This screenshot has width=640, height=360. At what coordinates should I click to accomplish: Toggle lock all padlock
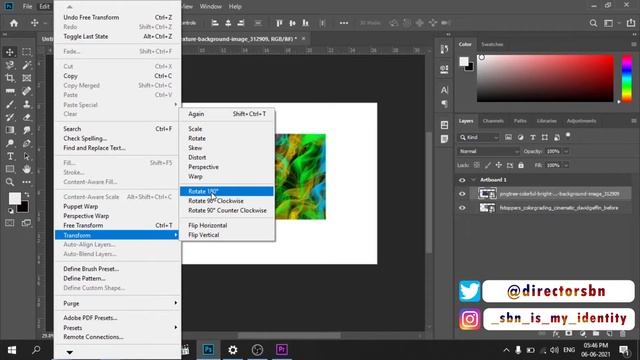(x=521, y=165)
